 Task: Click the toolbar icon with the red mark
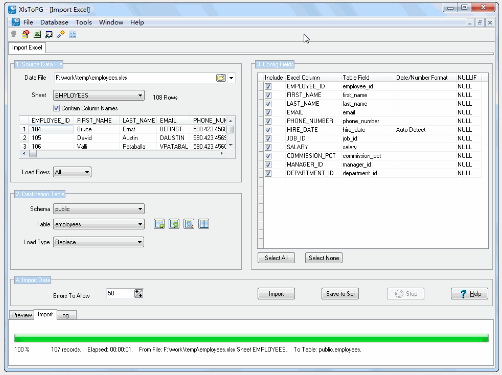tap(25, 34)
